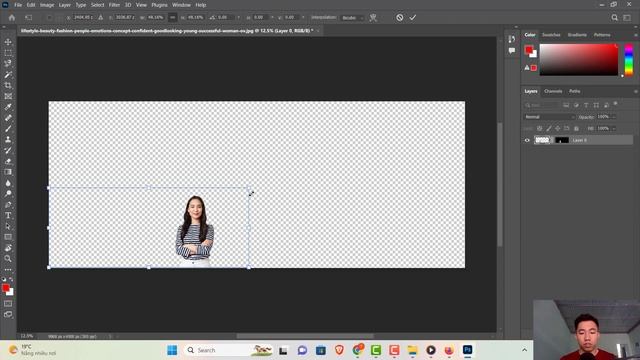The width and height of the screenshot is (640, 360).
Task: Open the Layers panel options menu
Action: [635, 91]
